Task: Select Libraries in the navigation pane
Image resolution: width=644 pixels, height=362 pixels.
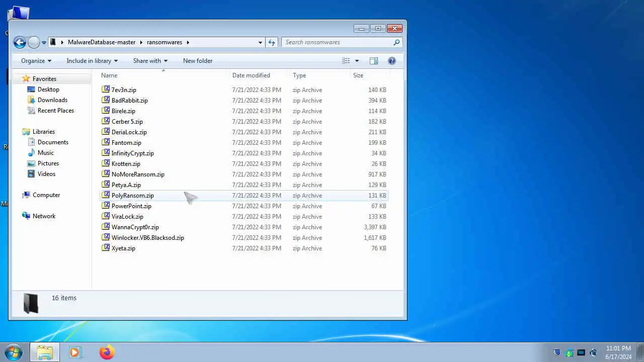Action: pyautogui.click(x=44, y=132)
